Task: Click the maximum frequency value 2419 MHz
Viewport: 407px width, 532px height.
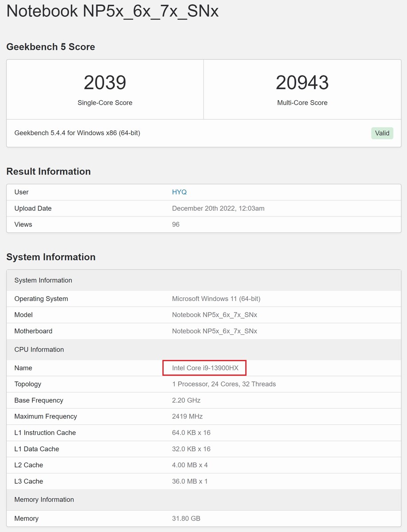Action: (x=187, y=416)
